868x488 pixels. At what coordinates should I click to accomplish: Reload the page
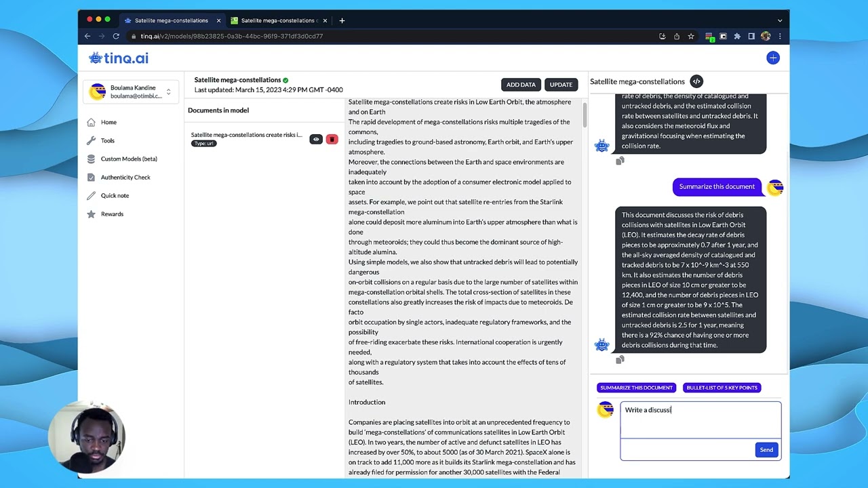click(x=116, y=37)
